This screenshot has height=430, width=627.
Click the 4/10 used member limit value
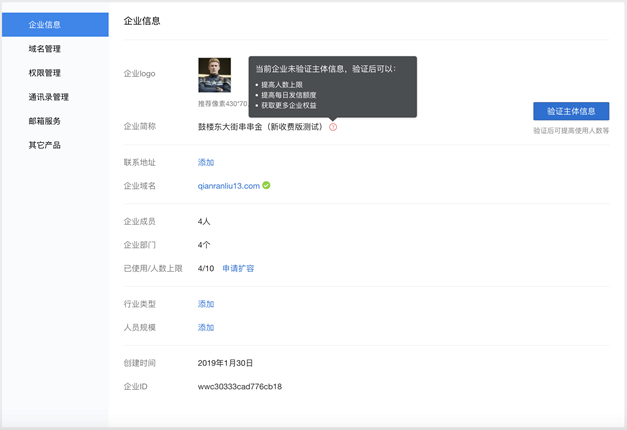[x=206, y=268]
